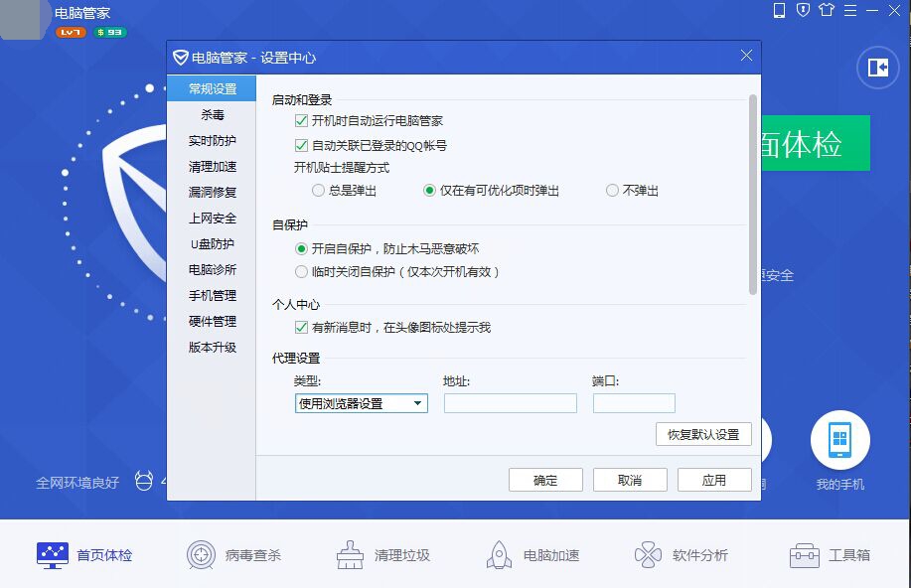
Task: Select 仅在有可优化项时弹出 radio option
Action: coord(429,191)
